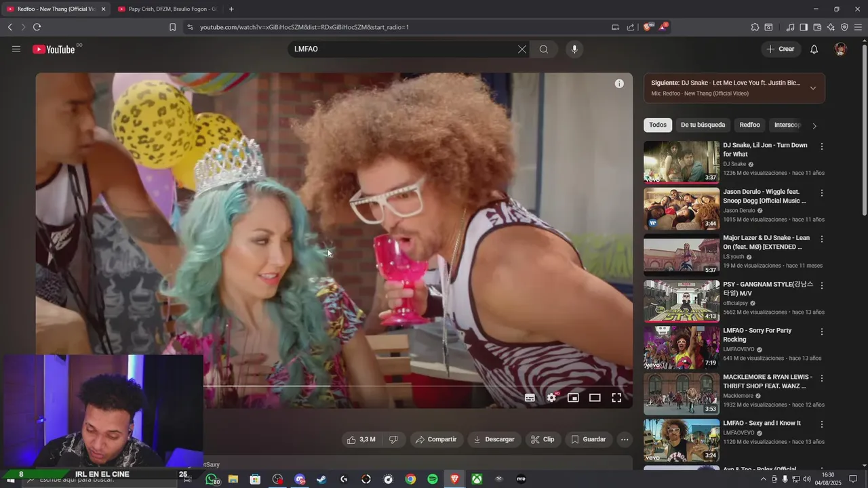Open Brave Leo AI sparkle icon
Image resolution: width=868 pixels, height=488 pixels.
point(831,27)
